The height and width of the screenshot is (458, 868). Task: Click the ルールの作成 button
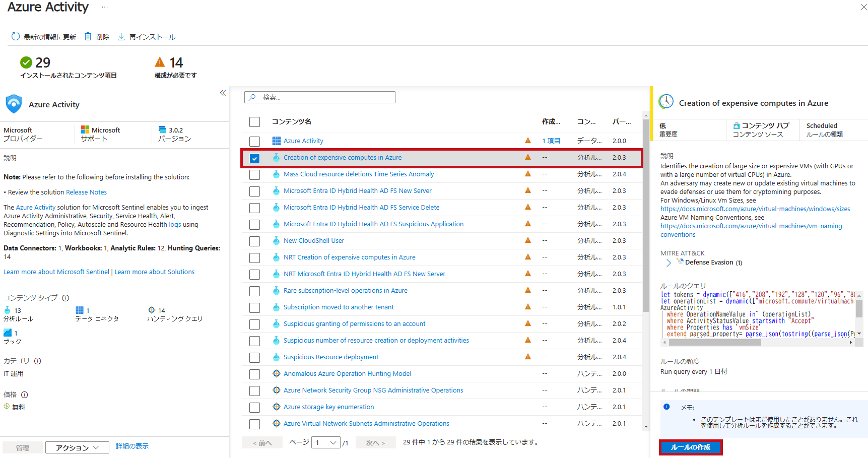coord(690,447)
